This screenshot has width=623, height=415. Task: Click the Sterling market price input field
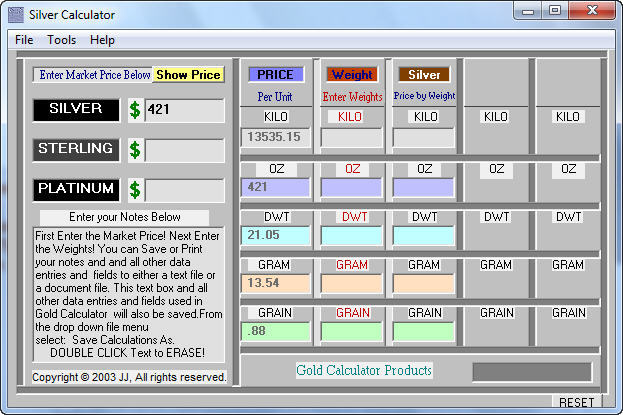pos(184,150)
